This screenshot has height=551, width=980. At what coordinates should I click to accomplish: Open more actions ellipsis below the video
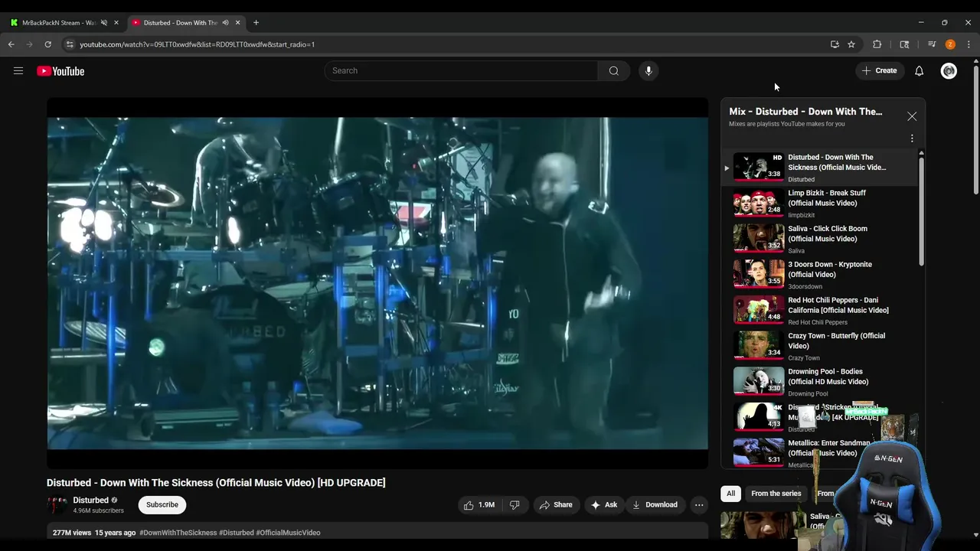pyautogui.click(x=699, y=505)
